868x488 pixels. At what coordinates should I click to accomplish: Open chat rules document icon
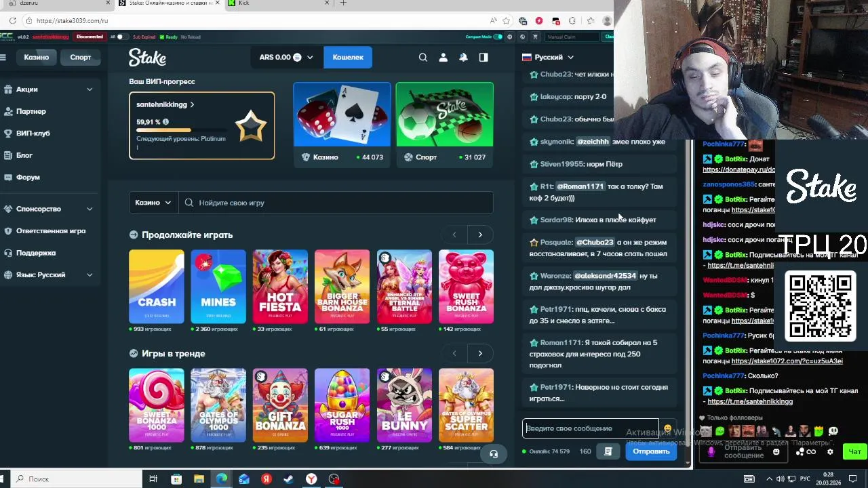tap(608, 451)
